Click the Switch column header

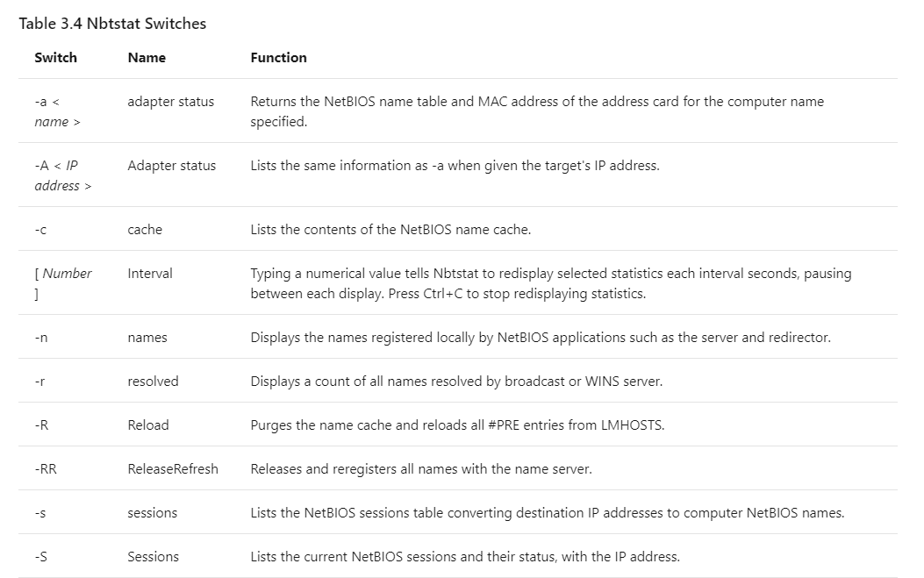(55, 58)
